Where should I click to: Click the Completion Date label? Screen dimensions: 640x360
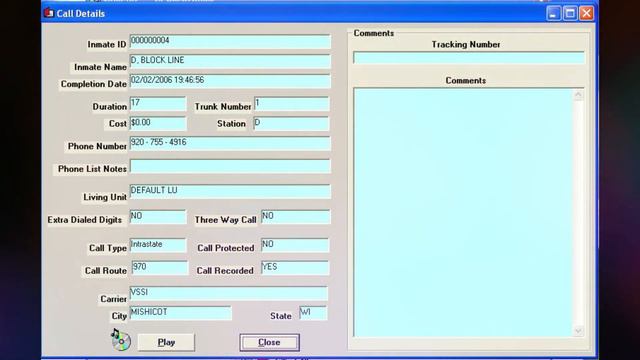pyautogui.click(x=93, y=84)
